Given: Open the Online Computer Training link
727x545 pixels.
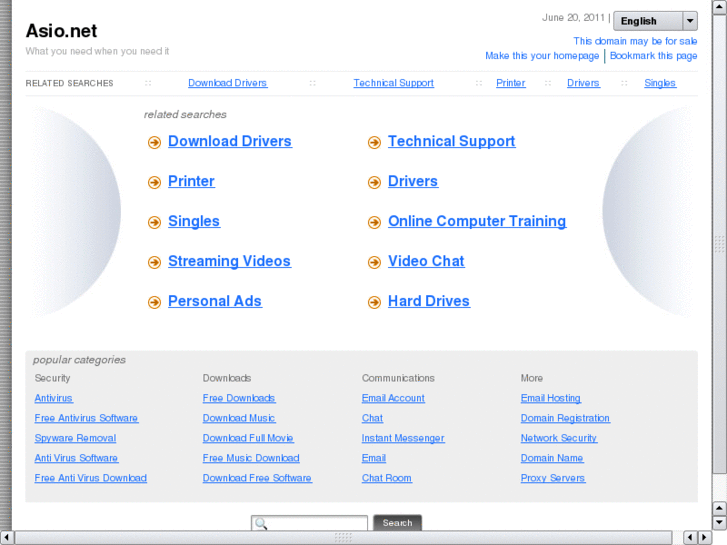Looking at the screenshot, I should (477, 221).
